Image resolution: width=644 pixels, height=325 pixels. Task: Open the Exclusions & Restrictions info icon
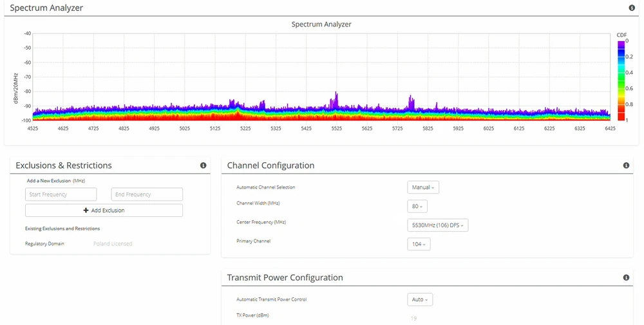pyautogui.click(x=204, y=165)
